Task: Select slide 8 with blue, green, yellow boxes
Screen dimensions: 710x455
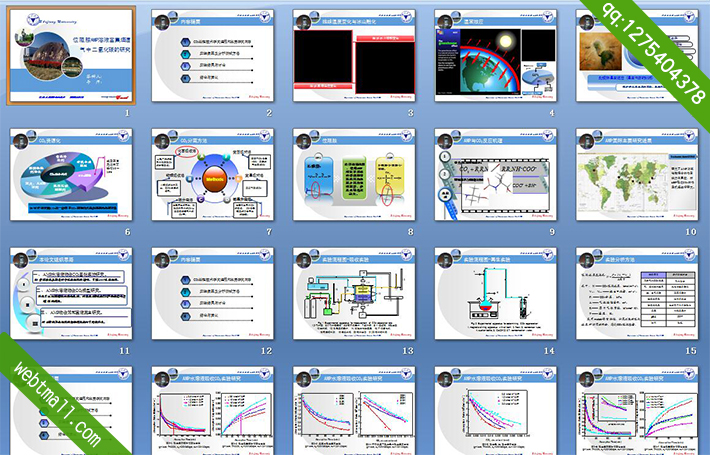Action: [x=354, y=174]
